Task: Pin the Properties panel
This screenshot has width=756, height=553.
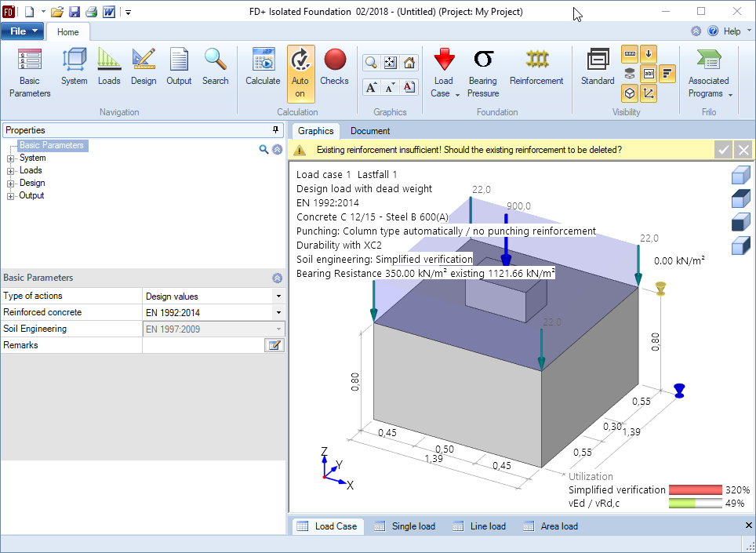Action: click(x=276, y=130)
